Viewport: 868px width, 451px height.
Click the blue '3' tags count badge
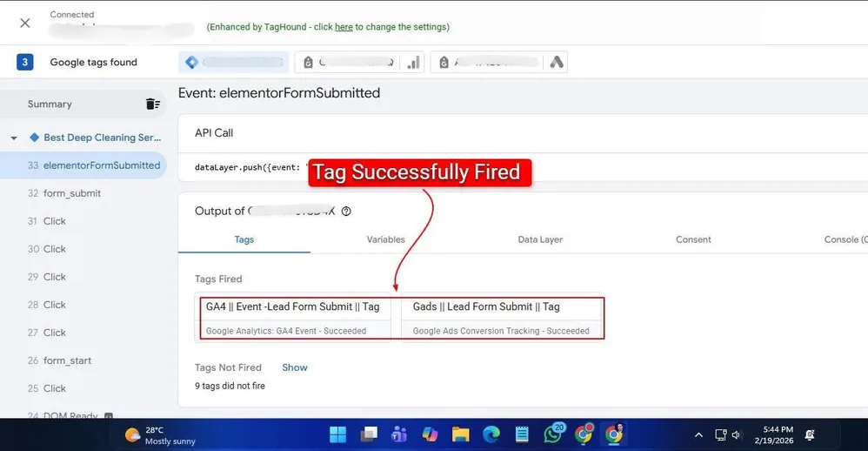[x=25, y=62]
